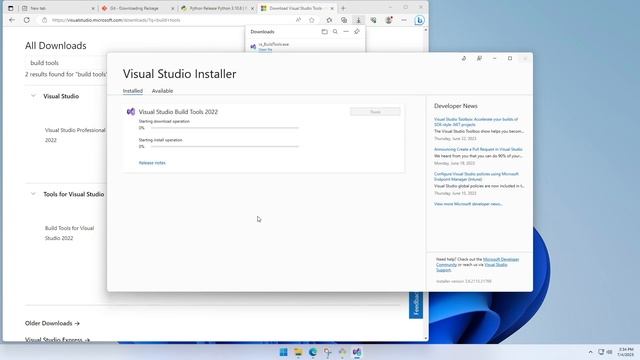Click Visual Studio Build Tools 2022 logo
This screenshot has height=360, width=640.
pos(131,111)
